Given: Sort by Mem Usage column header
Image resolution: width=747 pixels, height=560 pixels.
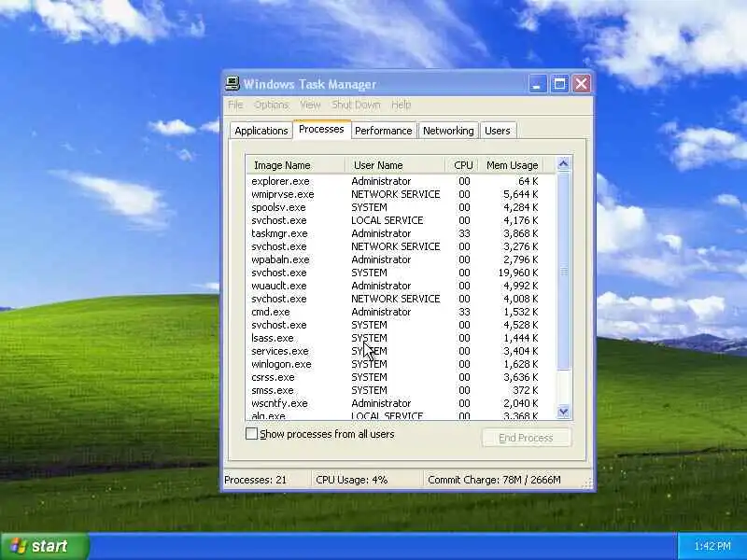Looking at the screenshot, I should pyautogui.click(x=512, y=165).
